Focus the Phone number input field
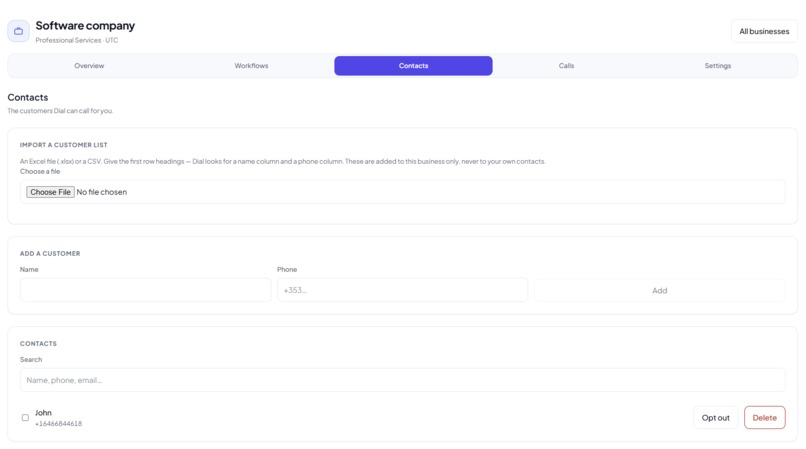The width and height of the screenshot is (806, 449). point(402,290)
